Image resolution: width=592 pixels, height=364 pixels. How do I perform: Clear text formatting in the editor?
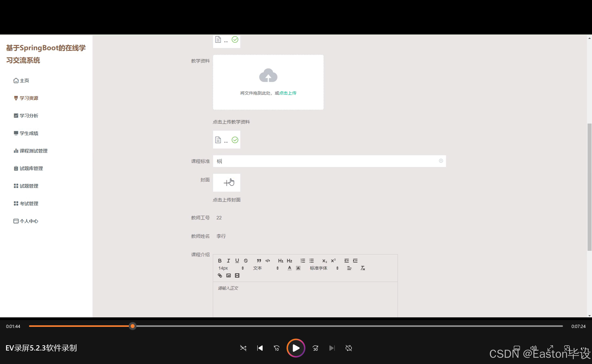click(363, 268)
